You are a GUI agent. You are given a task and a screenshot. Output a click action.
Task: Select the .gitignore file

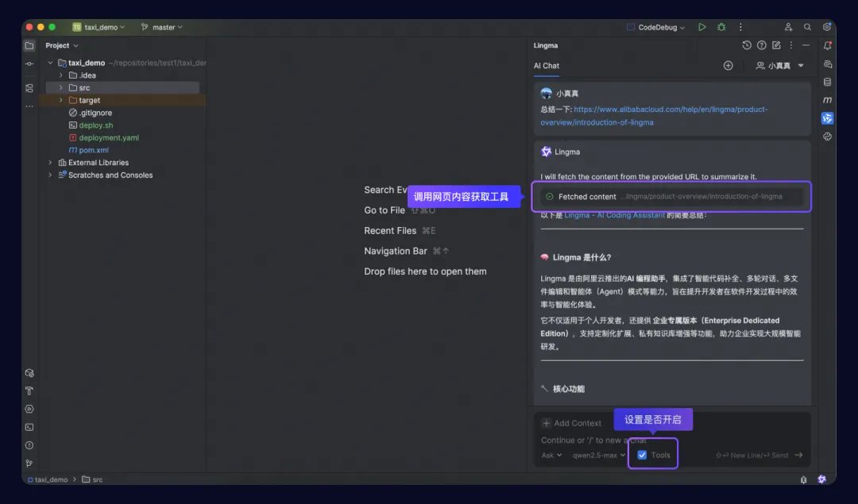[91, 113]
